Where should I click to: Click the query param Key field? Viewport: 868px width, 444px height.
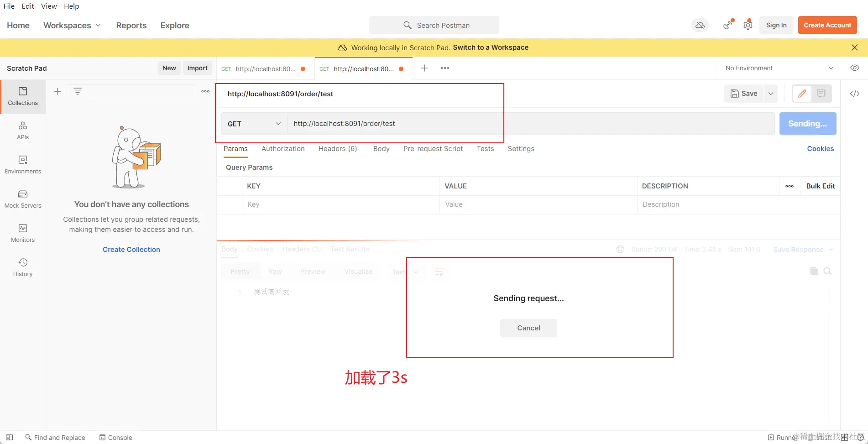341,204
